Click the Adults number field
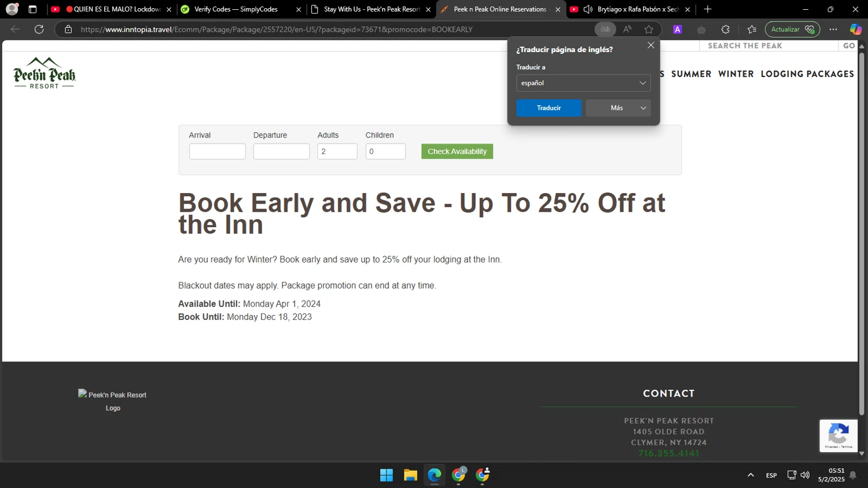 click(x=337, y=151)
